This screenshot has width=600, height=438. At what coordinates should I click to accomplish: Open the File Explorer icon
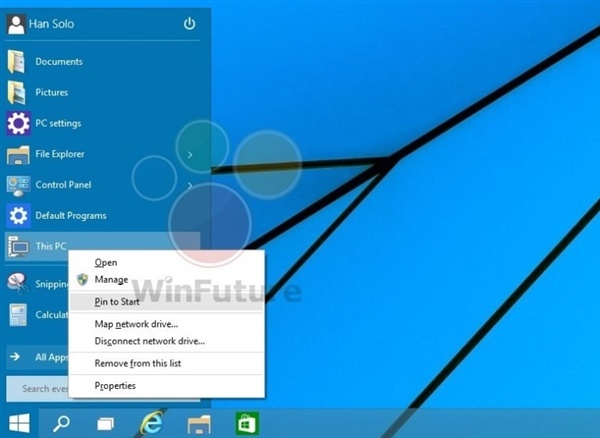click(x=18, y=155)
